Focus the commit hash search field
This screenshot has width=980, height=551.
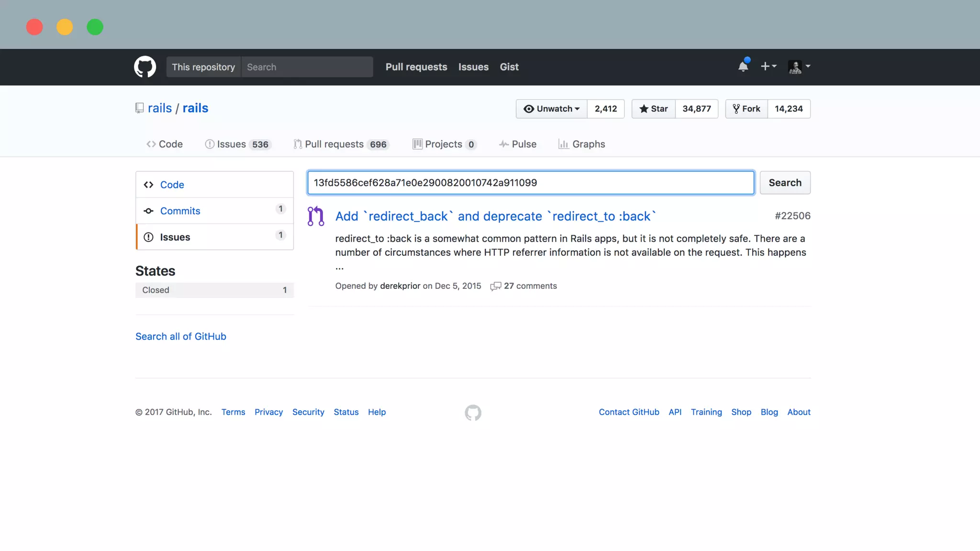pos(530,183)
